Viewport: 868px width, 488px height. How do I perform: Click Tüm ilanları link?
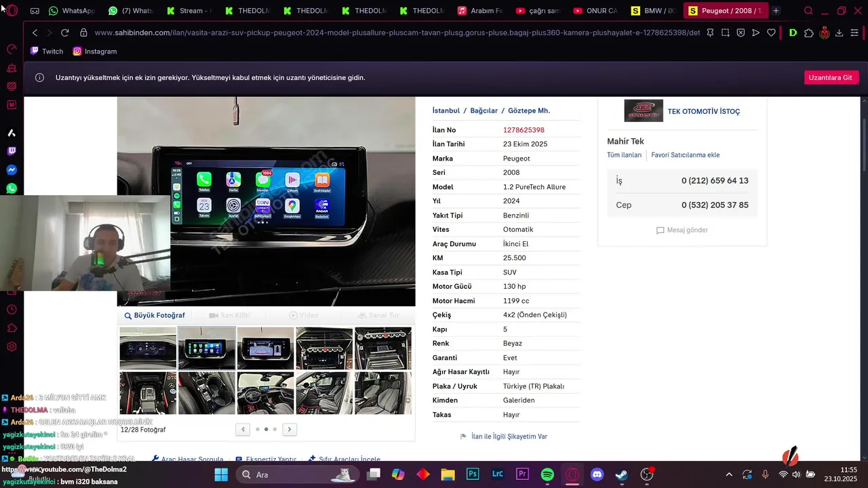pos(624,155)
